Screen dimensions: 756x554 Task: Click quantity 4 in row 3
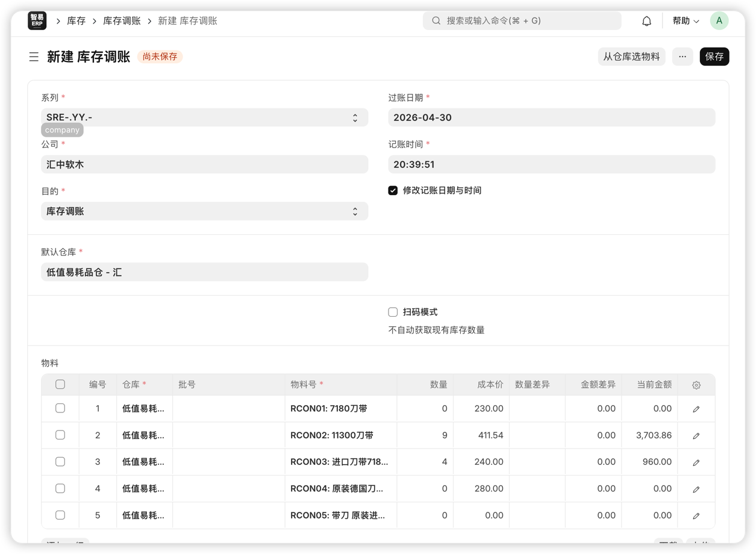[425, 462]
